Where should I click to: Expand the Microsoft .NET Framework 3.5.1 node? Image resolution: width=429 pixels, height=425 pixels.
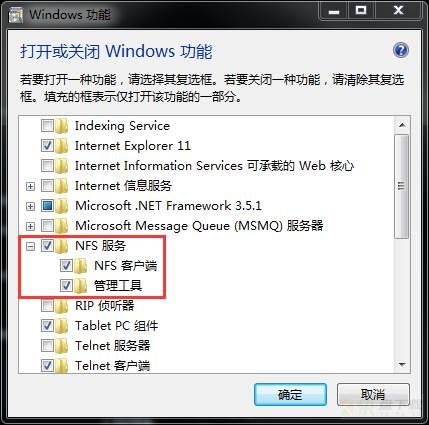tap(30, 206)
